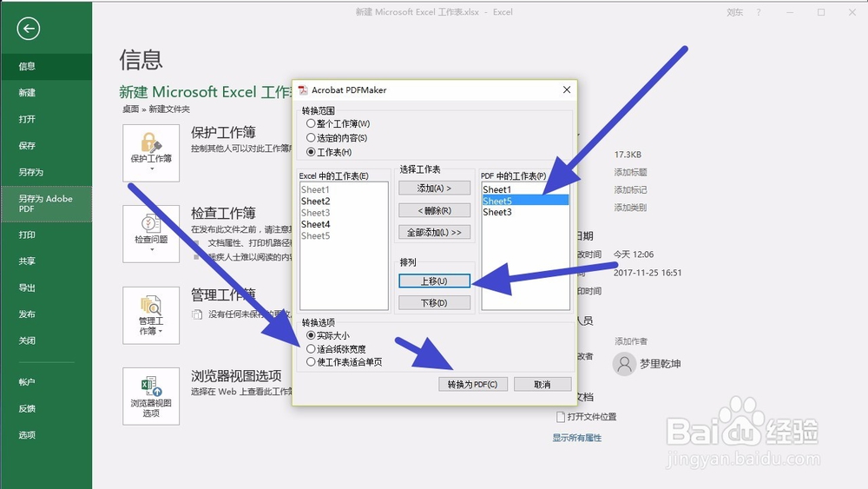868x489 pixels.
Task: Click the 添加(A) > button
Action: pyautogui.click(x=435, y=188)
